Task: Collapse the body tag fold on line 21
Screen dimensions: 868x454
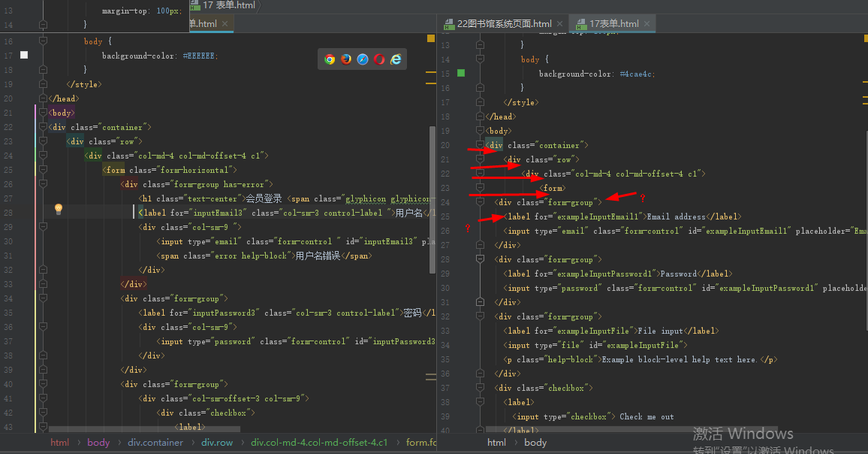Action: pyautogui.click(x=43, y=113)
